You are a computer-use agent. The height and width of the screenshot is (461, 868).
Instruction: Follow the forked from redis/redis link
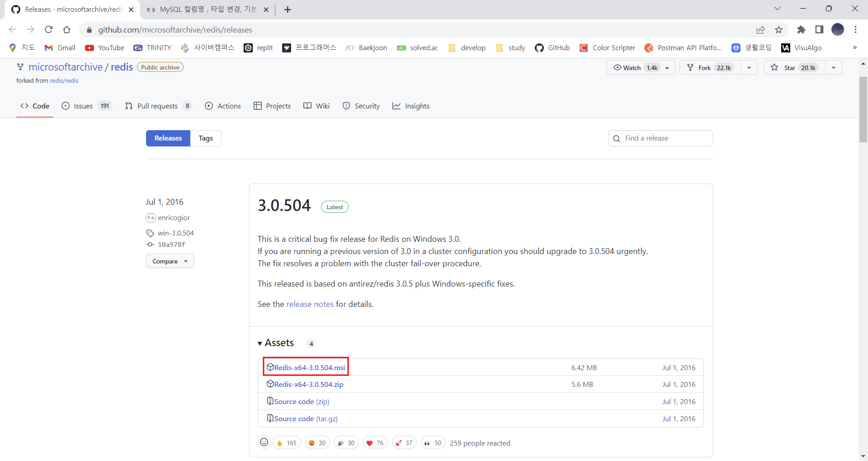[64, 81]
